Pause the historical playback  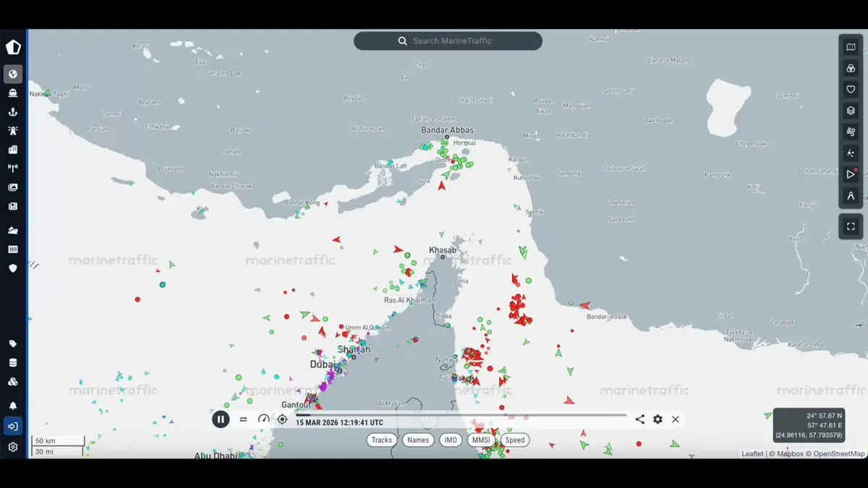pos(221,419)
